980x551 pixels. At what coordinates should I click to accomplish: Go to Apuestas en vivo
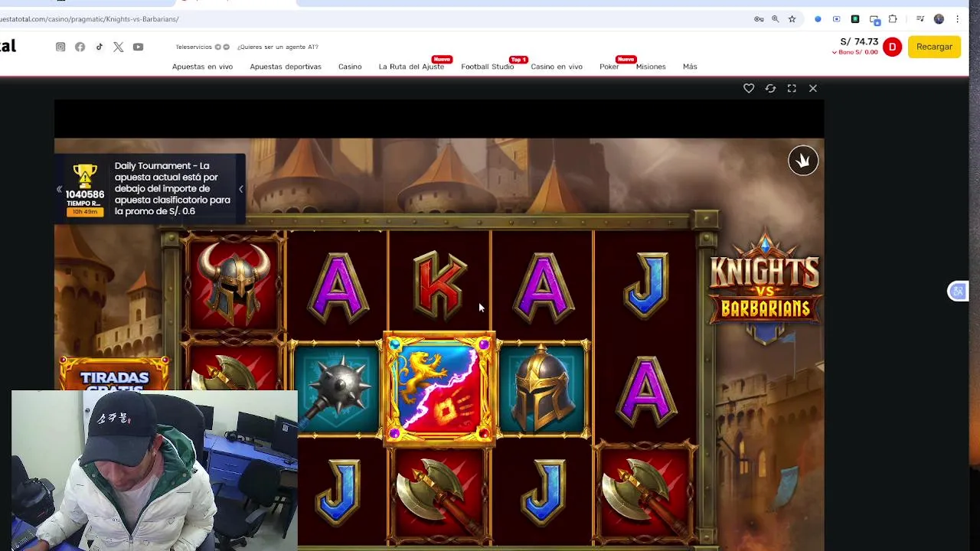tap(202, 67)
